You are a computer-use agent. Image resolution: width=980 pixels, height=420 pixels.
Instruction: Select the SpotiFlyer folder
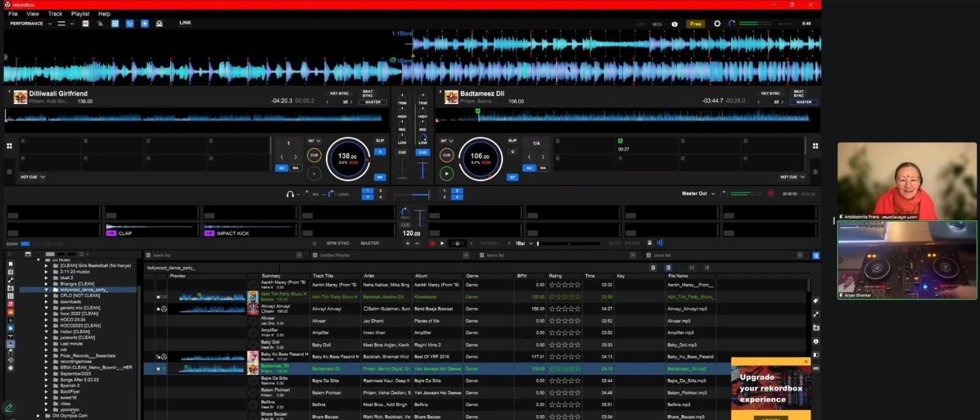(70, 392)
